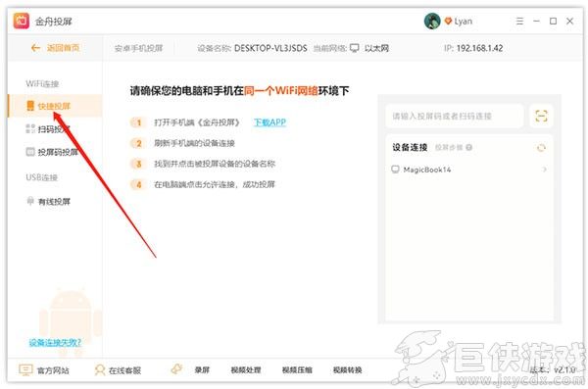The height and width of the screenshot is (389, 588).
Task: Open the 视频转换 tool
Action: click(348, 369)
